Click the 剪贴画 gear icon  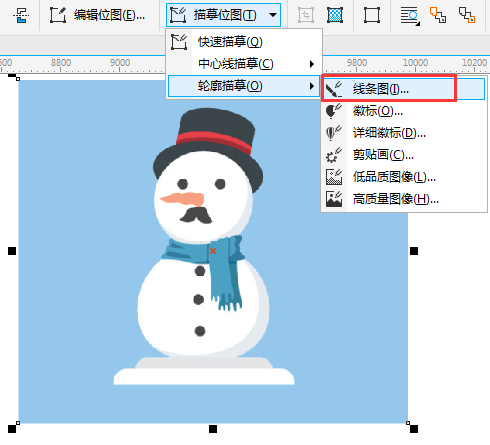pos(334,155)
